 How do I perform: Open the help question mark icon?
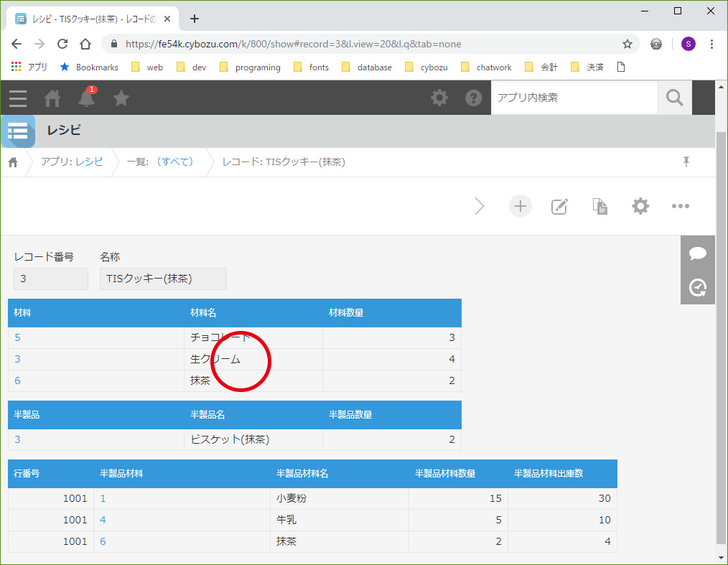pos(474,98)
